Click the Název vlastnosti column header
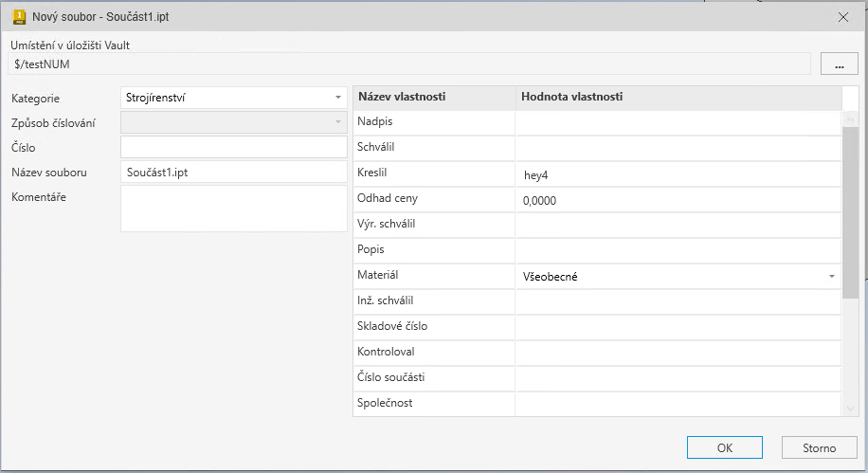This screenshot has height=473, width=868. click(434, 98)
